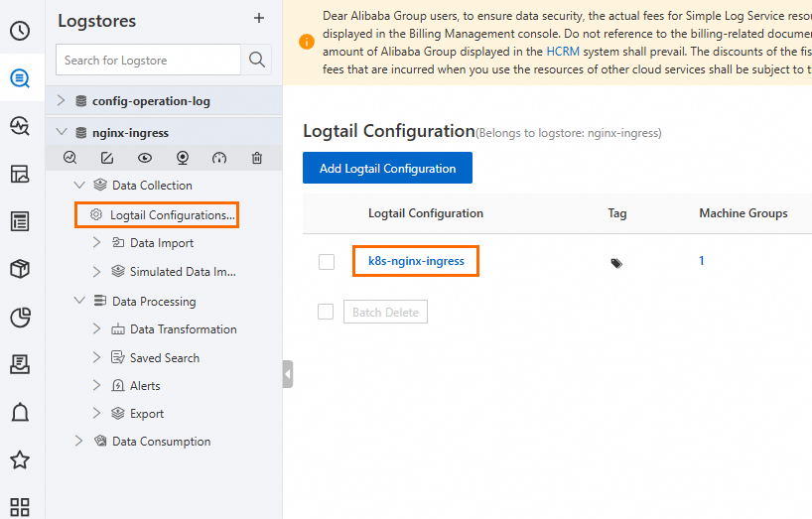Select the Data Import tree item
The height and width of the screenshot is (519, 812).
click(x=162, y=243)
